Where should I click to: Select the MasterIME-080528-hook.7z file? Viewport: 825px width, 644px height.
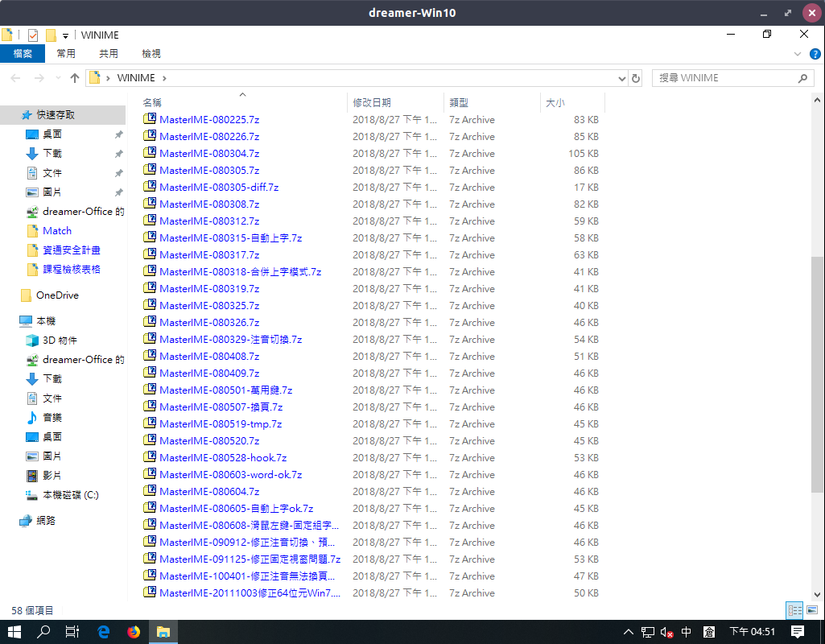pos(223,457)
